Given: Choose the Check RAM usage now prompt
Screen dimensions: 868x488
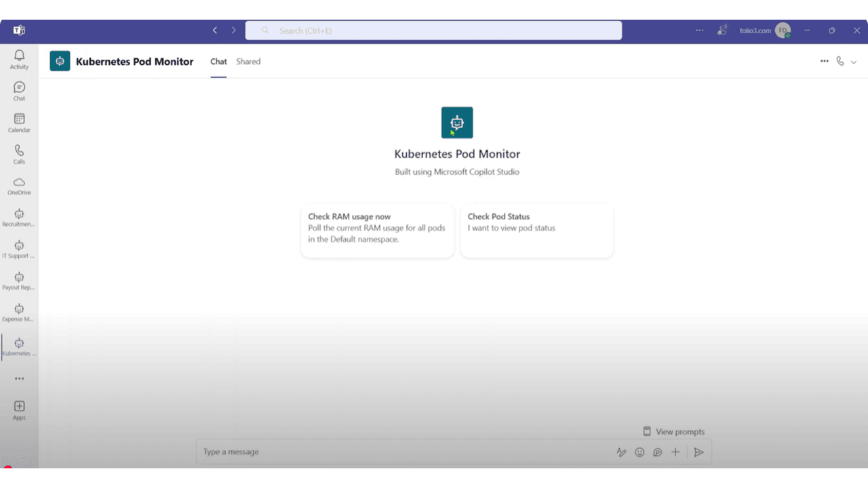Looking at the screenshot, I should point(377,230).
